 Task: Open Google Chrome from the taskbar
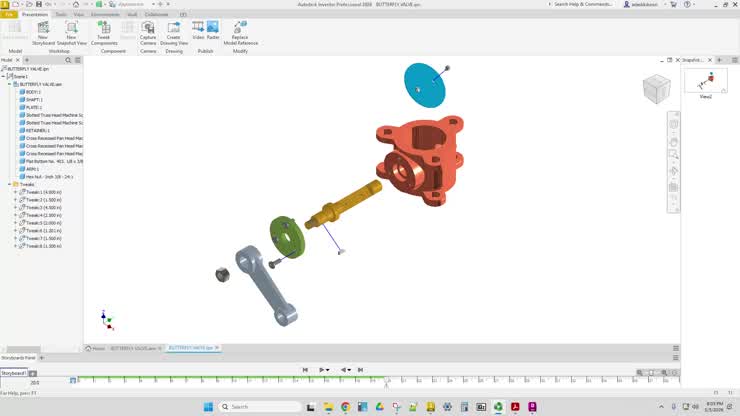tap(345, 407)
